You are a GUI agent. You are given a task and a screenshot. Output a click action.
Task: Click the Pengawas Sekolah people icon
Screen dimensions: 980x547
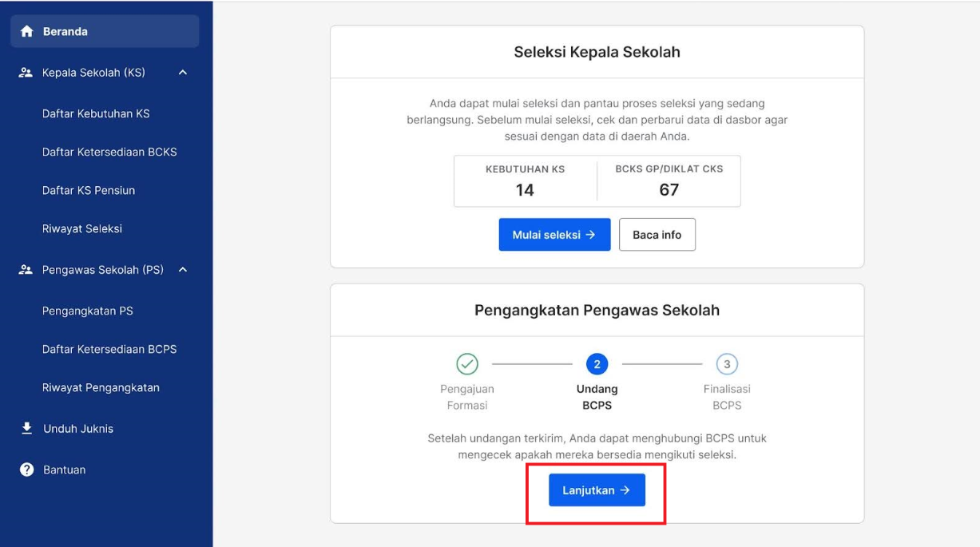26,270
